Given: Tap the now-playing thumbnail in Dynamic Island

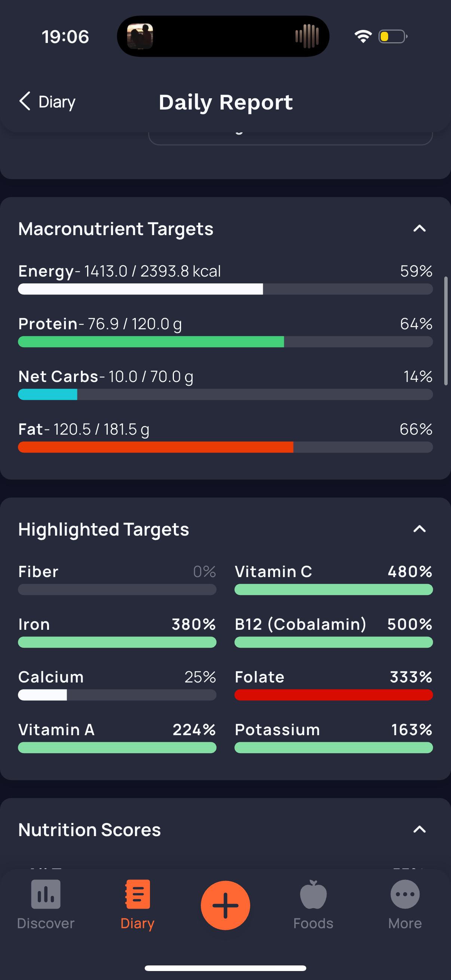Looking at the screenshot, I should (140, 36).
